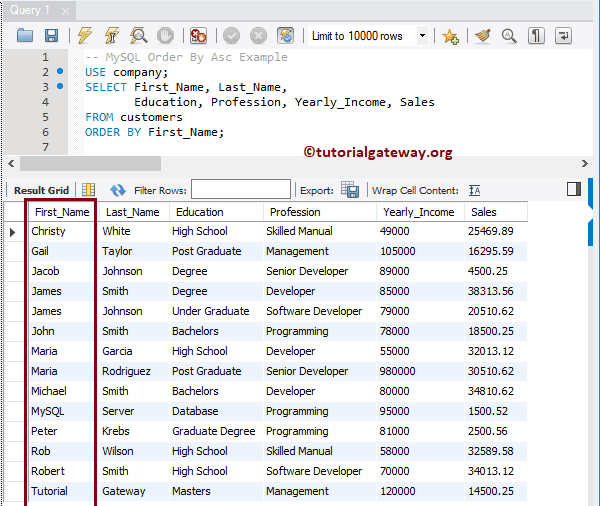The width and height of the screenshot is (600, 506).
Task: Toggle the right side panel icon
Action: (x=574, y=189)
